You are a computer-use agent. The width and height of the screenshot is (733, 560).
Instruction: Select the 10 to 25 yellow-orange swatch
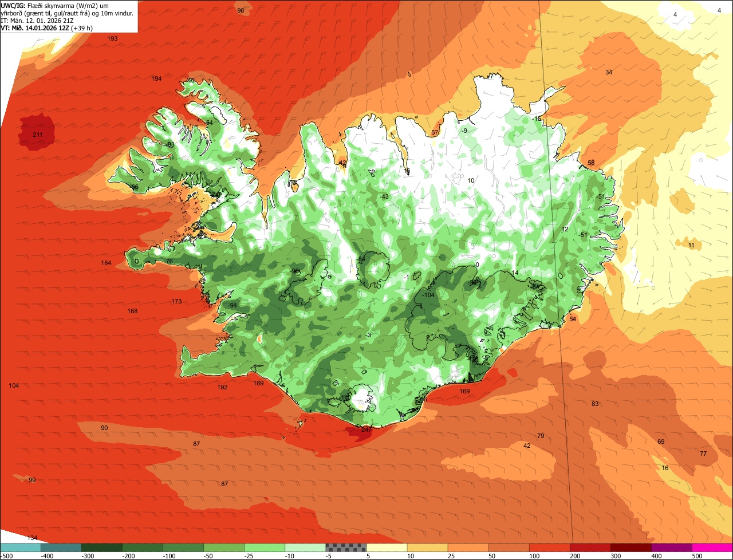pos(427,547)
